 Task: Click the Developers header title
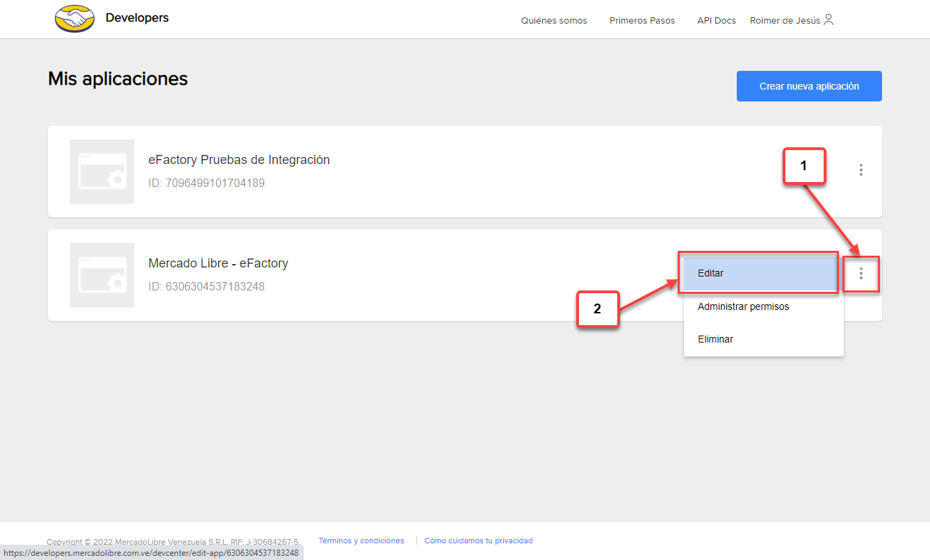coord(137,17)
